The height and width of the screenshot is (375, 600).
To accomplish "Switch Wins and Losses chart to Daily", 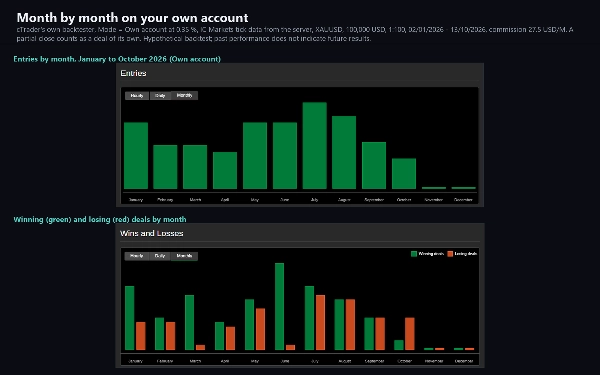I will point(160,256).
